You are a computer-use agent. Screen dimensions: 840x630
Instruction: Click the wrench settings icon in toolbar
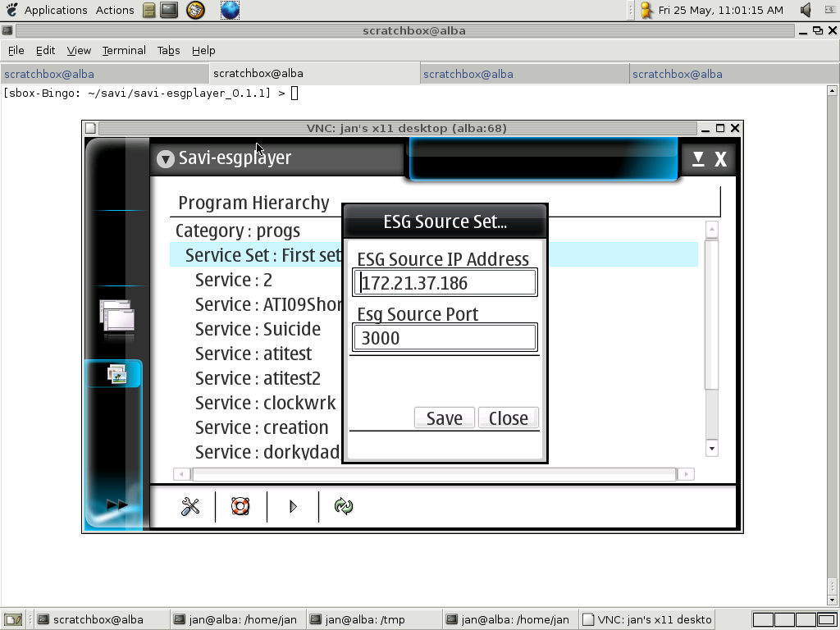pos(190,507)
